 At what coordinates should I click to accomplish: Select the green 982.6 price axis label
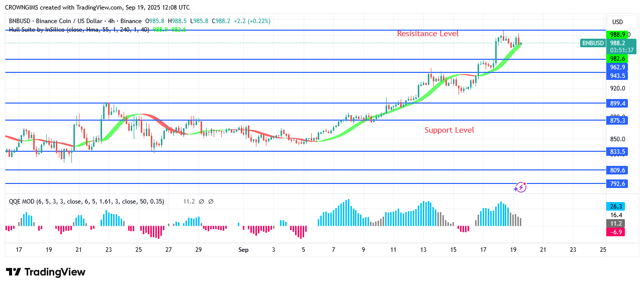tap(617, 59)
